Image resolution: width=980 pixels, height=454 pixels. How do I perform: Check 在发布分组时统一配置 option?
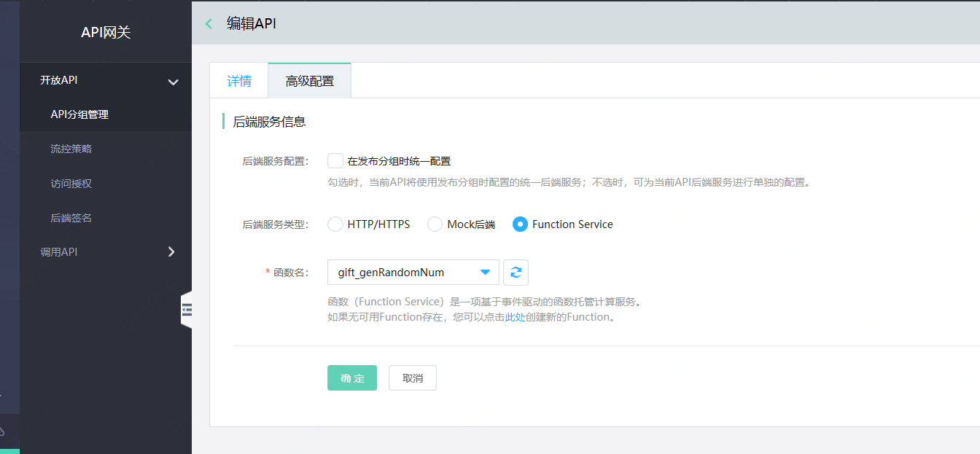tap(335, 160)
